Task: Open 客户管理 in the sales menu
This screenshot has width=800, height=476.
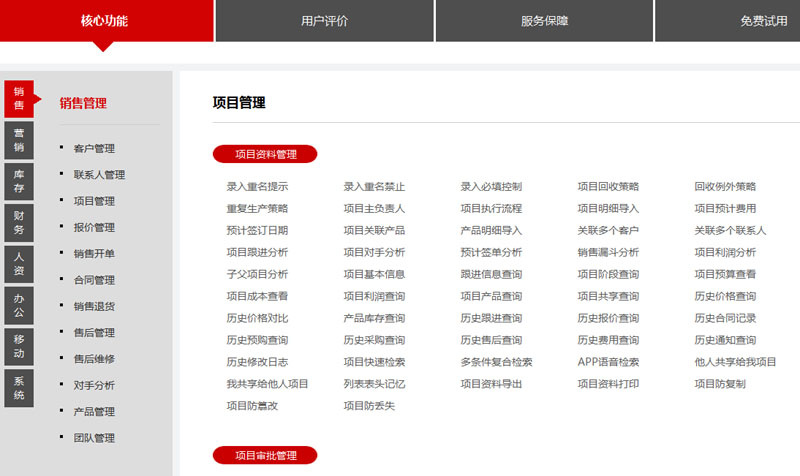Action: (x=94, y=149)
